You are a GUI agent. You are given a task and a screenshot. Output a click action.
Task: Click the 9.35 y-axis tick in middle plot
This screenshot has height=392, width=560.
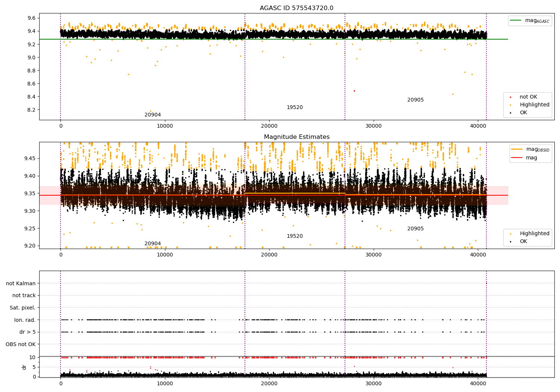30,194
